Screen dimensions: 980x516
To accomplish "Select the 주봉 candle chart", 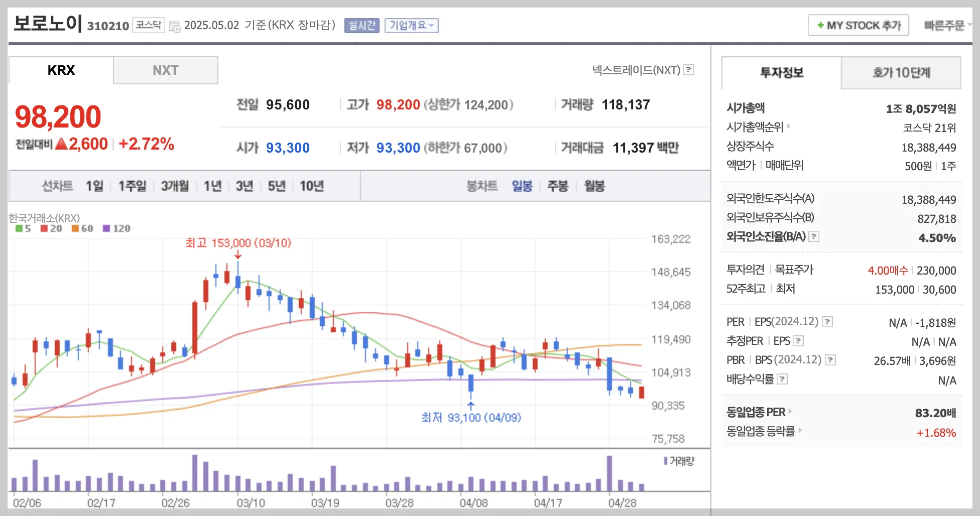I will click(558, 186).
